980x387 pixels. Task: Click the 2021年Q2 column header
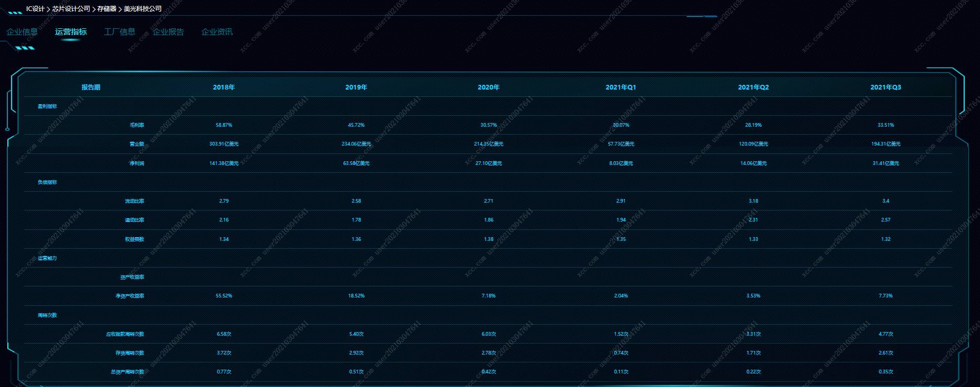(x=753, y=87)
